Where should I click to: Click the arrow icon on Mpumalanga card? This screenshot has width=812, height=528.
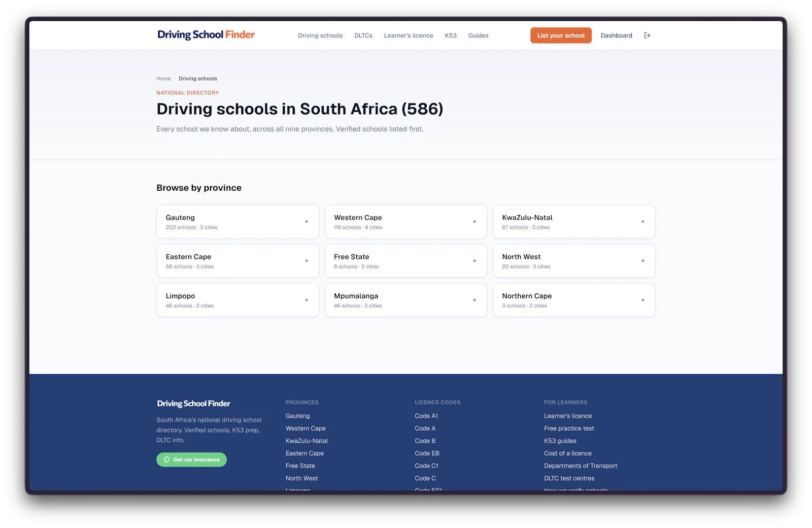tap(475, 300)
